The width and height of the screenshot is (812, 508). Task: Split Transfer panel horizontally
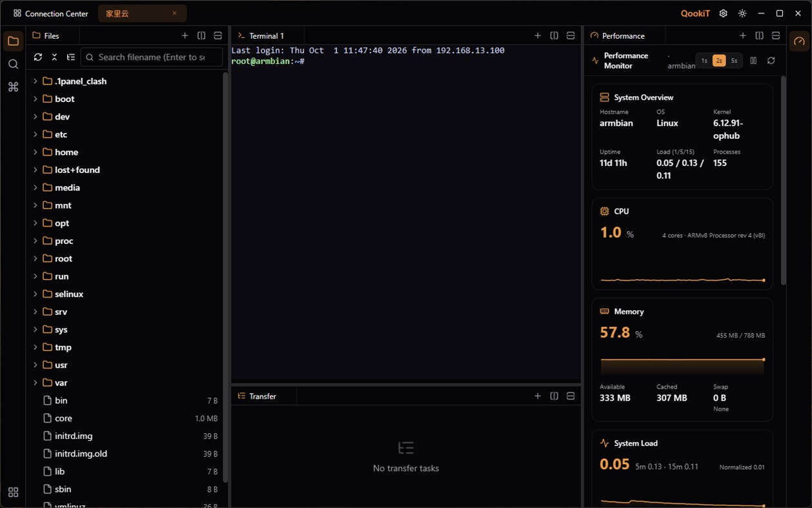point(571,396)
